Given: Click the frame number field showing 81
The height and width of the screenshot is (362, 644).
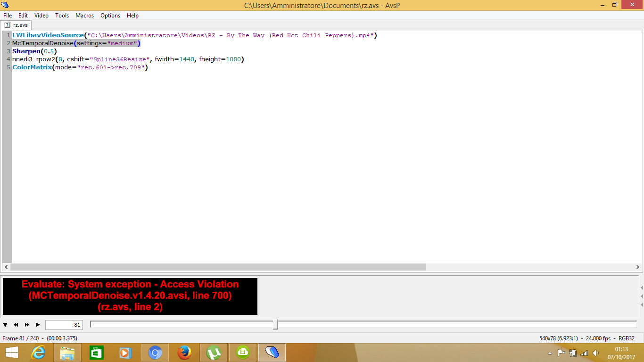Looking at the screenshot, I should (64, 325).
